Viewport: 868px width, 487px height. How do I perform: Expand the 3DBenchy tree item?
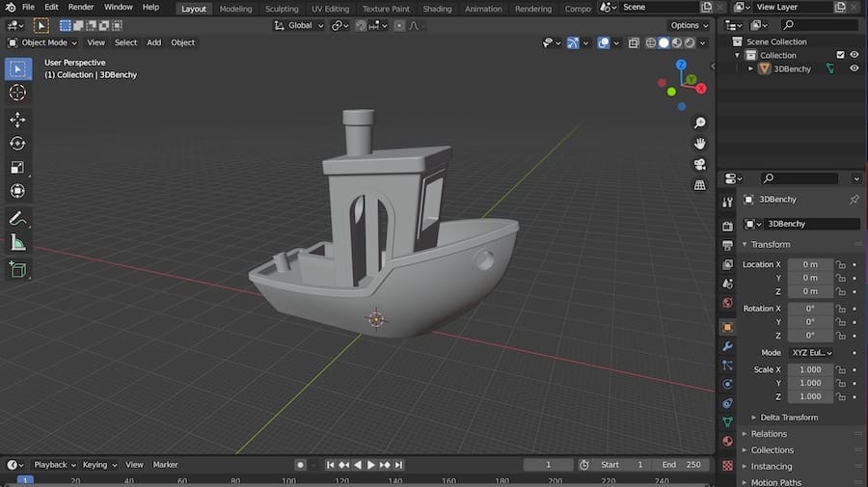[x=750, y=68]
